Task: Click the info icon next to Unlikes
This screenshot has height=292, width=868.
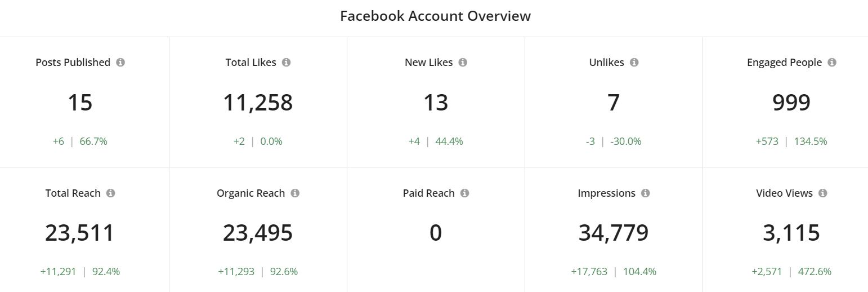Action: [634, 63]
